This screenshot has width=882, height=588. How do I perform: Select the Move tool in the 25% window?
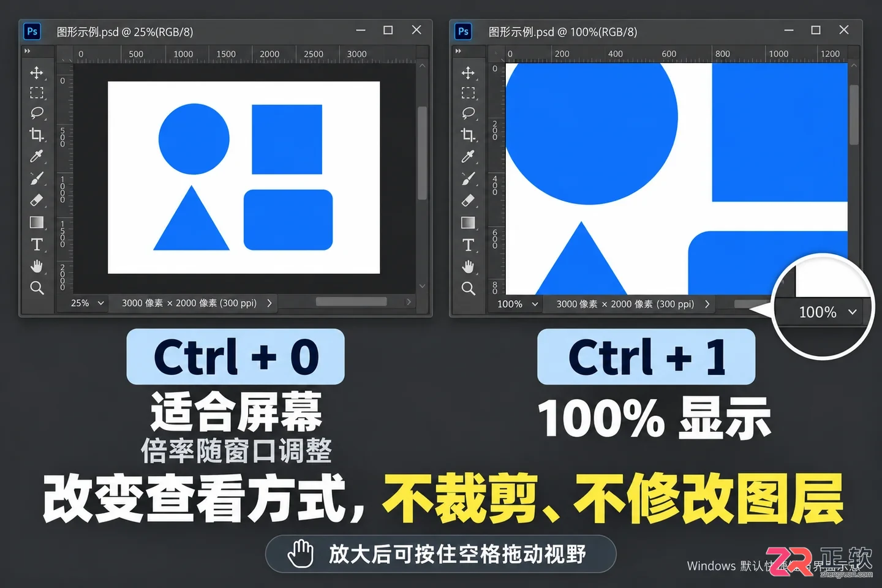37,73
